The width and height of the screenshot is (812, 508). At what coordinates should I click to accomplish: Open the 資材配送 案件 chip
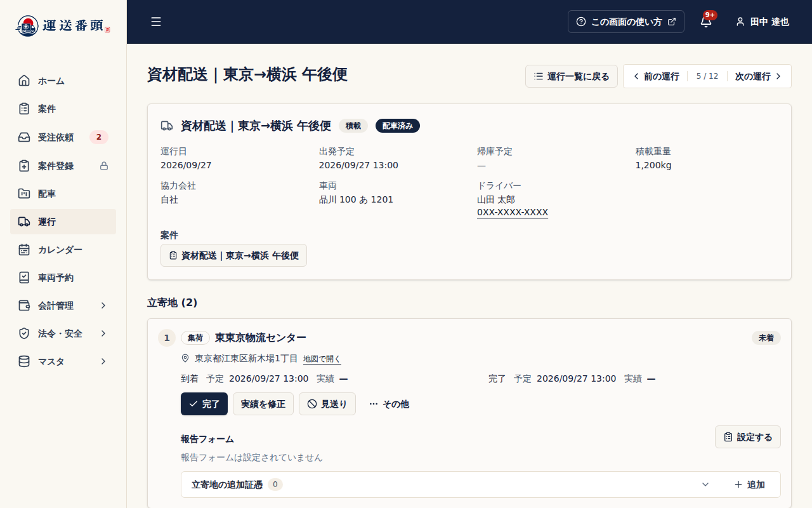233,255
